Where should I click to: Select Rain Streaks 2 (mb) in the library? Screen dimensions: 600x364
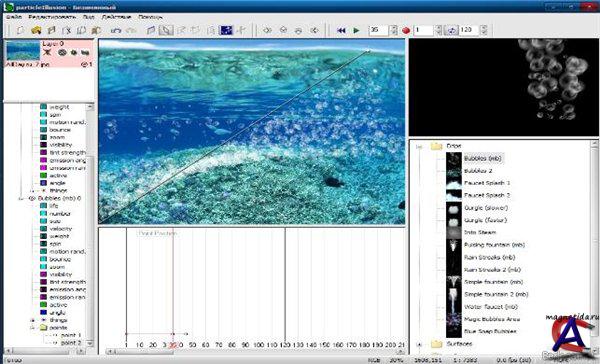pyautogui.click(x=492, y=269)
